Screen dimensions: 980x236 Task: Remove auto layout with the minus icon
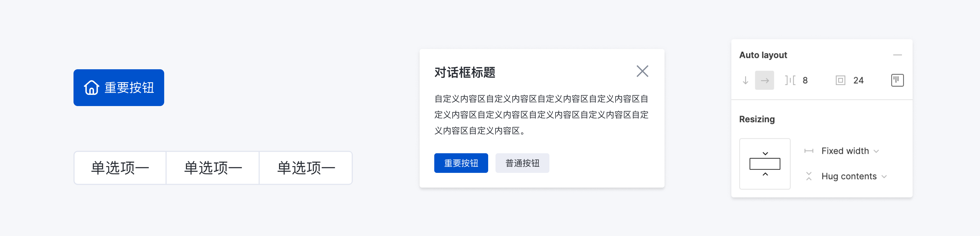[897, 55]
